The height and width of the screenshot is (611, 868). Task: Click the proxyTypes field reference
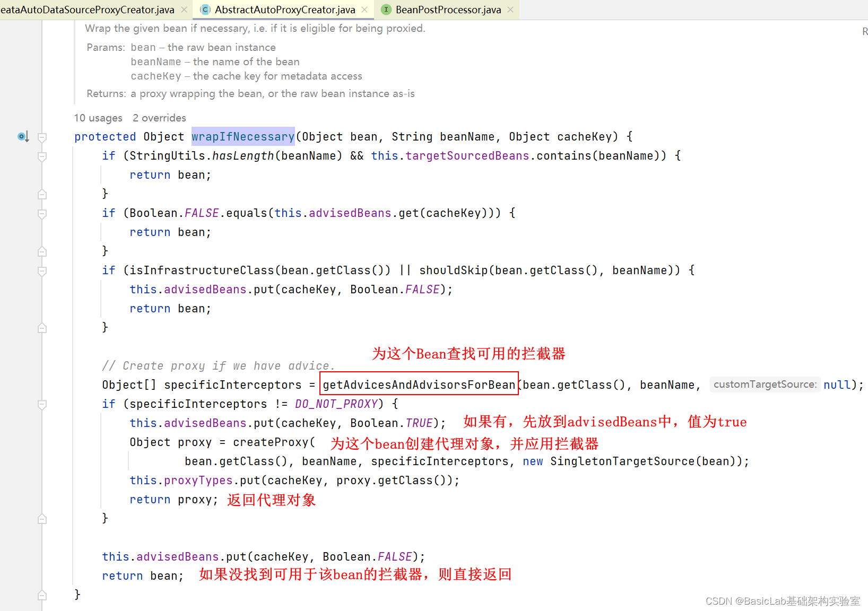198,480
